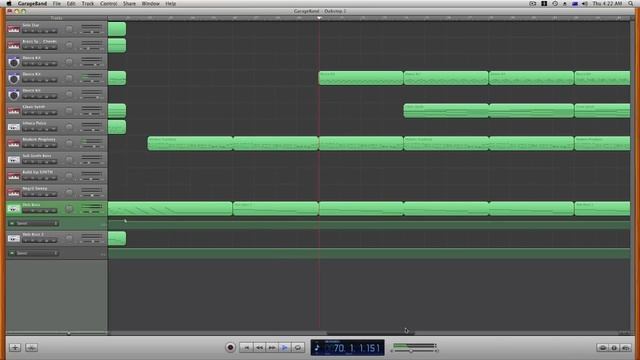Click the Modern Prophecy track instrument icon

(x=13, y=143)
